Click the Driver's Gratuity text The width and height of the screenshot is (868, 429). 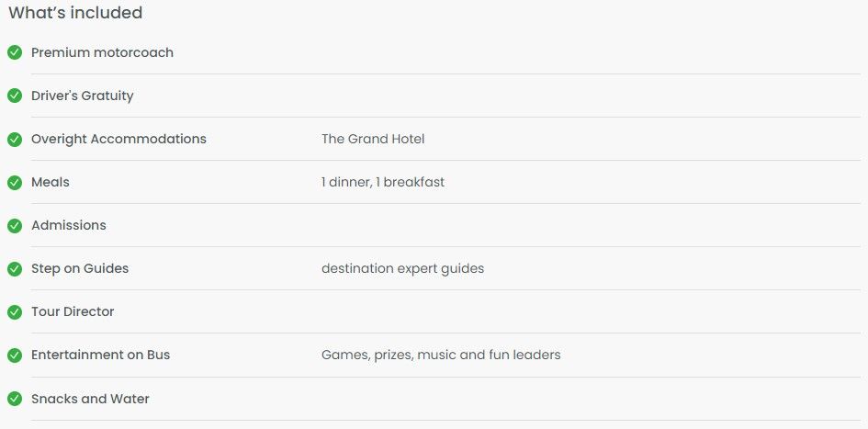pyautogui.click(x=83, y=96)
